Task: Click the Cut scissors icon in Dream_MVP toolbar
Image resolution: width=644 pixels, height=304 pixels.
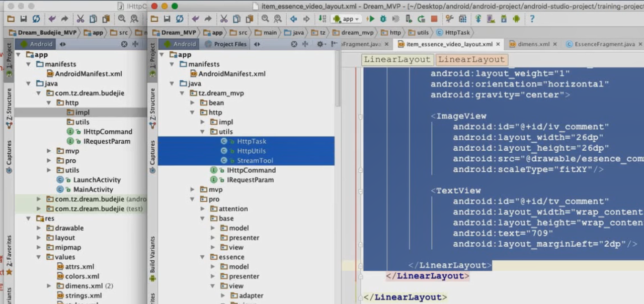Action: point(223,19)
